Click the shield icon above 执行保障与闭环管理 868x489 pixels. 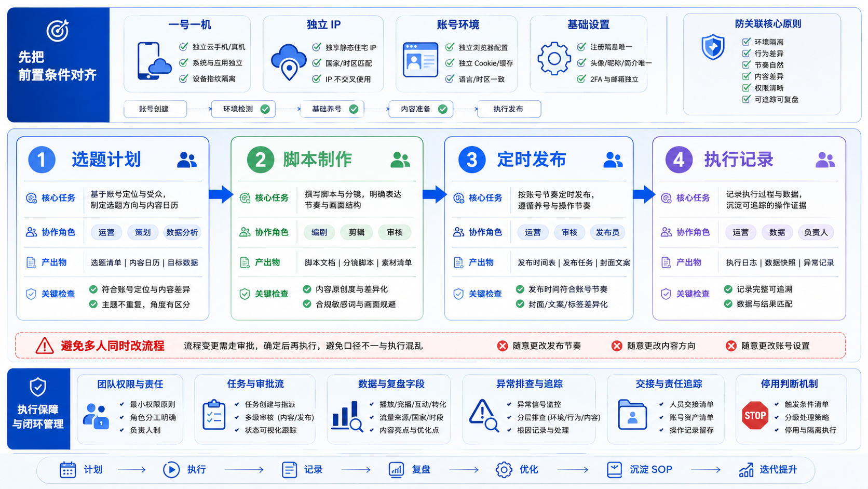(38, 387)
